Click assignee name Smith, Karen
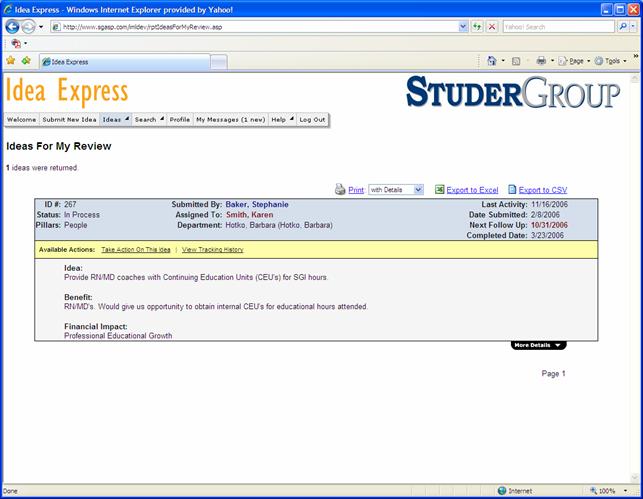Viewport: 643px width, 499px height. click(250, 215)
